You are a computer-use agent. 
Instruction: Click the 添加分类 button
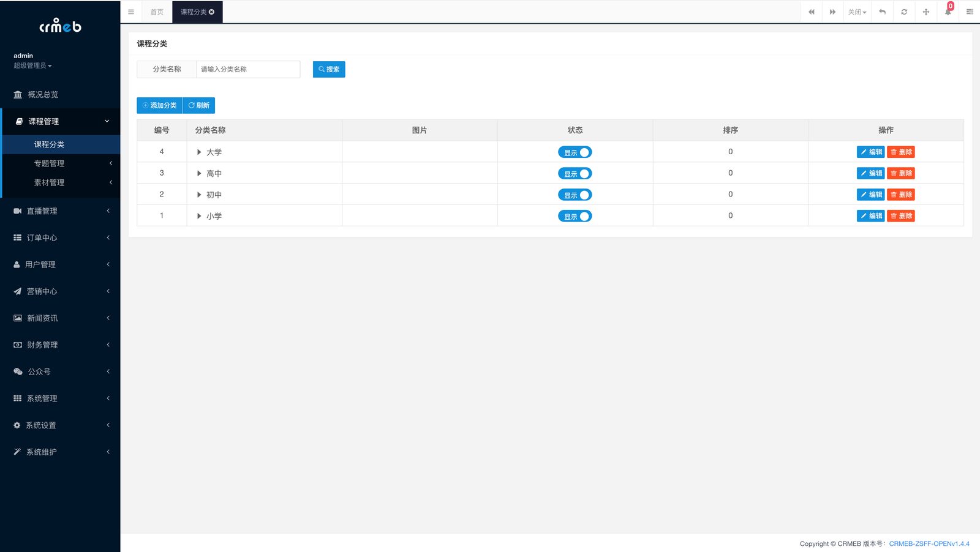click(159, 105)
